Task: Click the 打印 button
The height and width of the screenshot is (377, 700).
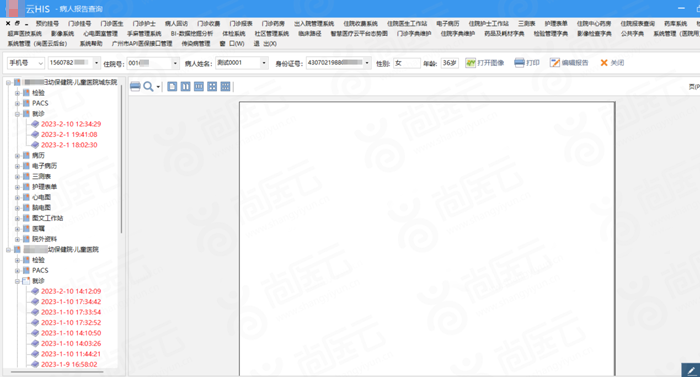Action: (x=527, y=63)
